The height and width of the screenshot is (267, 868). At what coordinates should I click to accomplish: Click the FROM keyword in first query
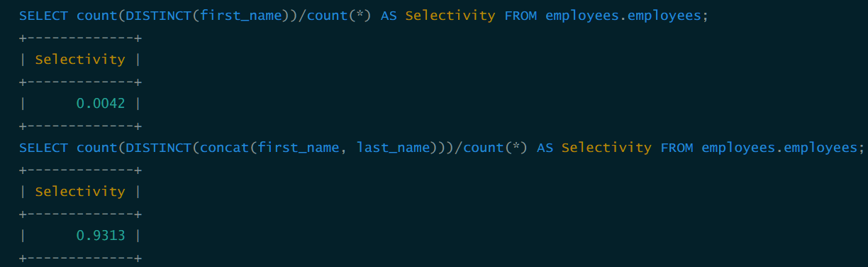[521, 16]
